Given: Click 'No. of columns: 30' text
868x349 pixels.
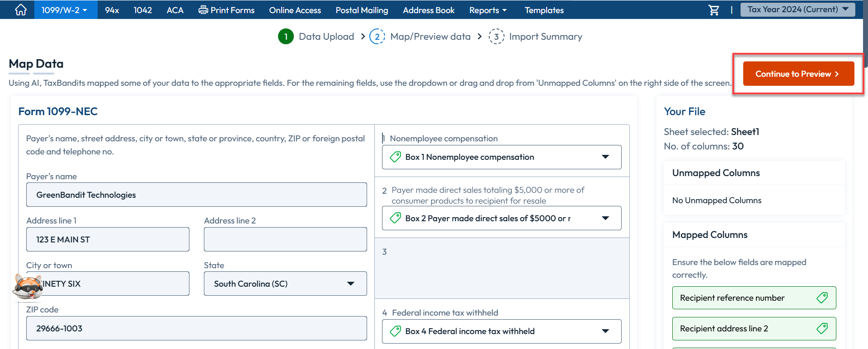Looking at the screenshot, I should pos(703,146).
